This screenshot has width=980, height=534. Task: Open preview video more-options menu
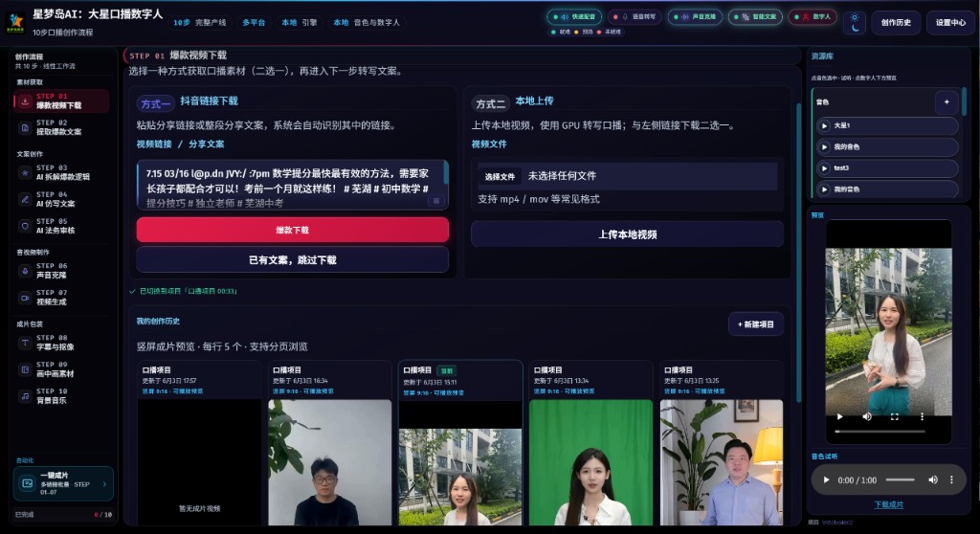point(922,416)
